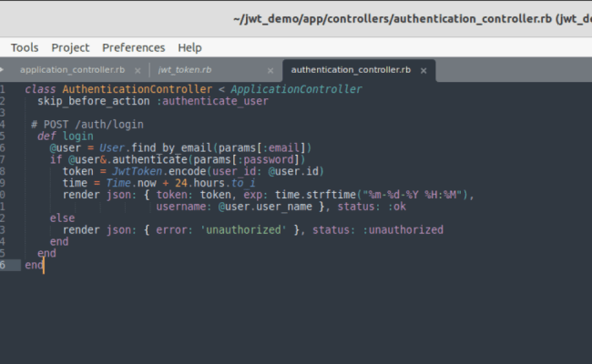Click JwtToken.encode call
Viewport: 592px width, 364px height.
click(x=159, y=171)
